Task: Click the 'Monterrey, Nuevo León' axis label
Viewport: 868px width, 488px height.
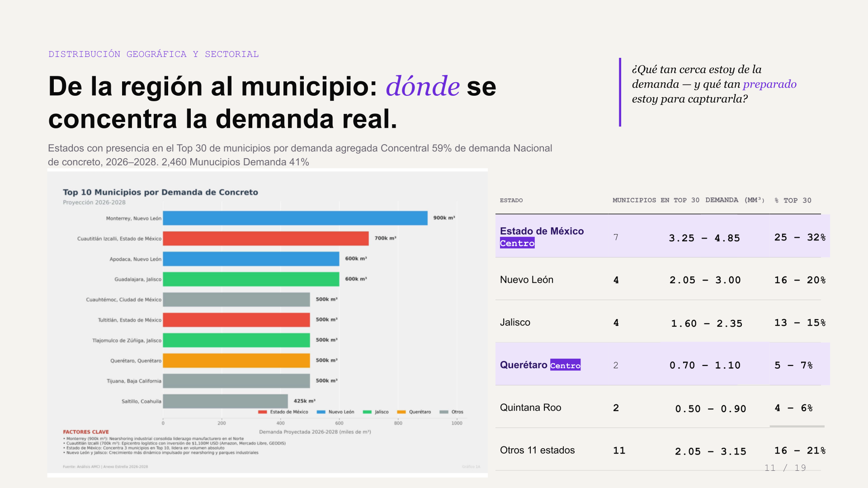Action: click(134, 218)
